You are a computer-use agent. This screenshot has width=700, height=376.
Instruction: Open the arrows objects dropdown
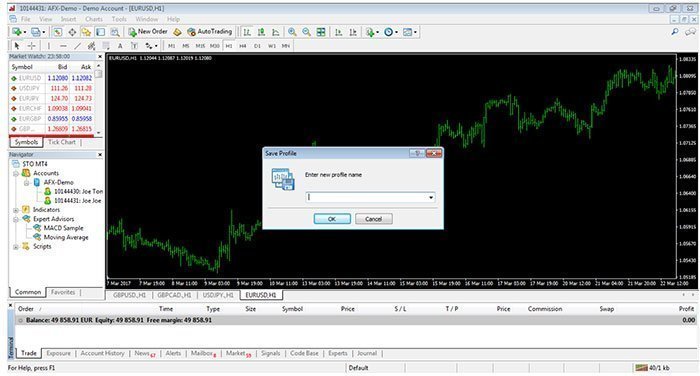[x=151, y=46]
